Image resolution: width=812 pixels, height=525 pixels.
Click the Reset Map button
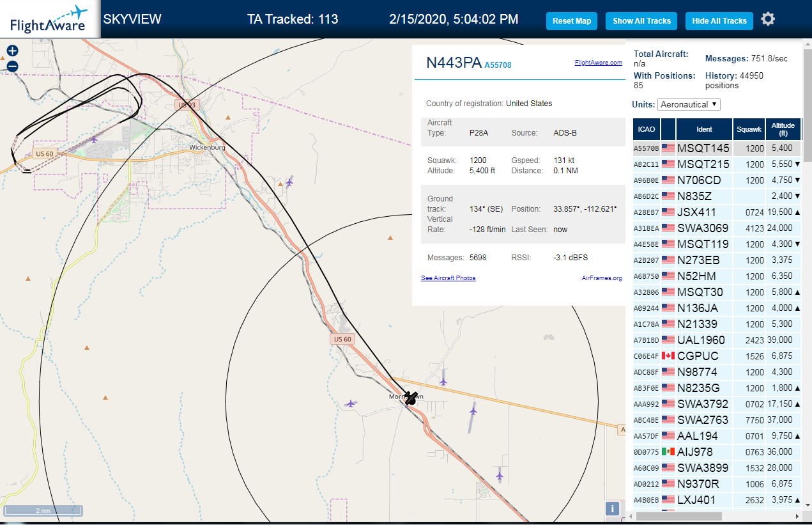[x=572, y=21]
